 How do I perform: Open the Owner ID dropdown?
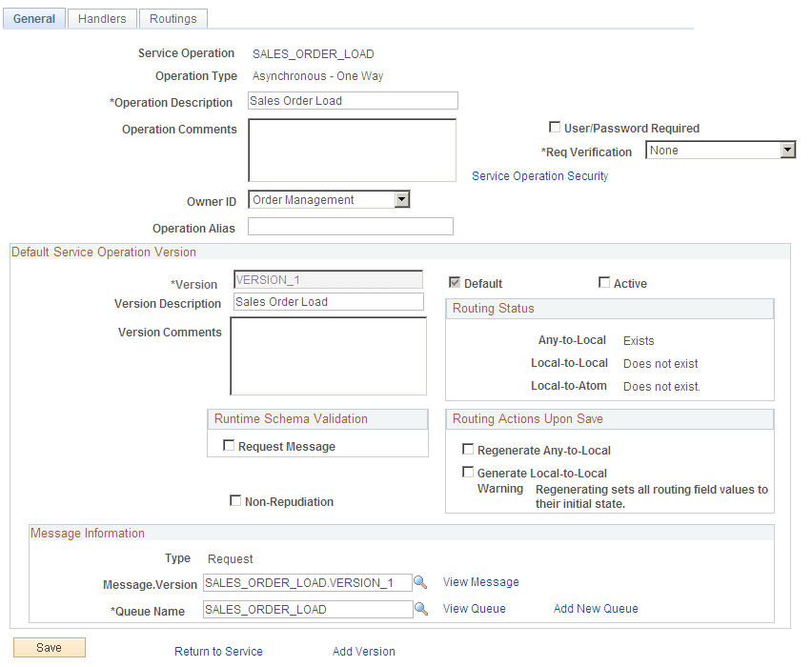point(400,199)
